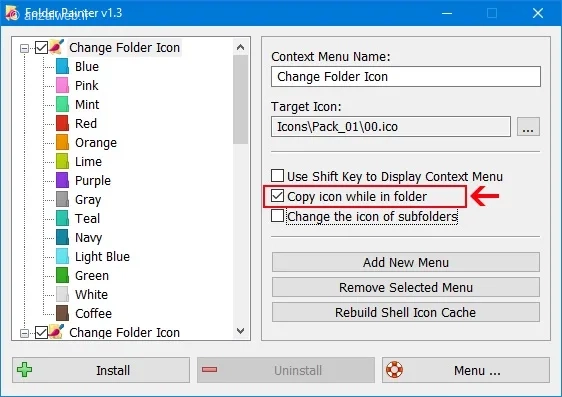Click the Light Blue folder color icon
The image size is (562, 397).
(x=62, y=256)
